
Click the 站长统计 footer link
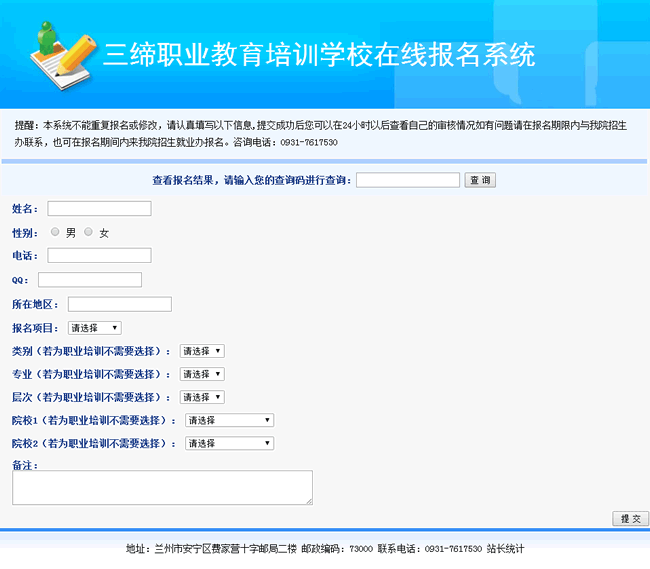click(x=505, y=549)
